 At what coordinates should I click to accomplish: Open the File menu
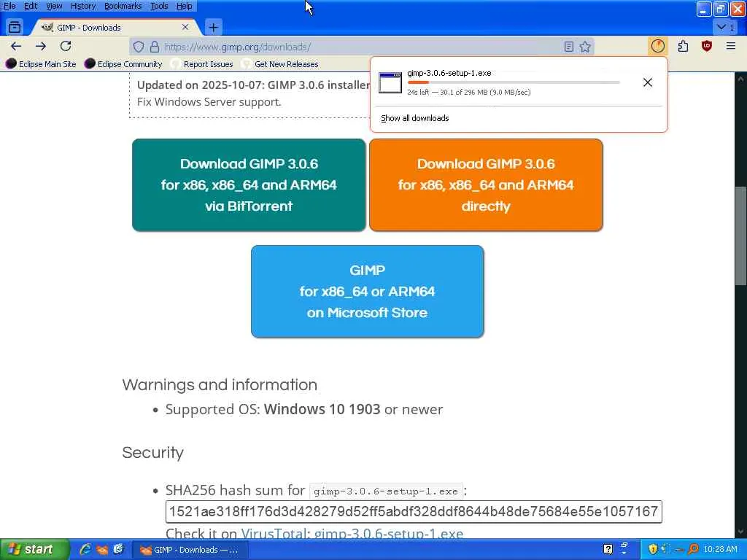point(9,6)
